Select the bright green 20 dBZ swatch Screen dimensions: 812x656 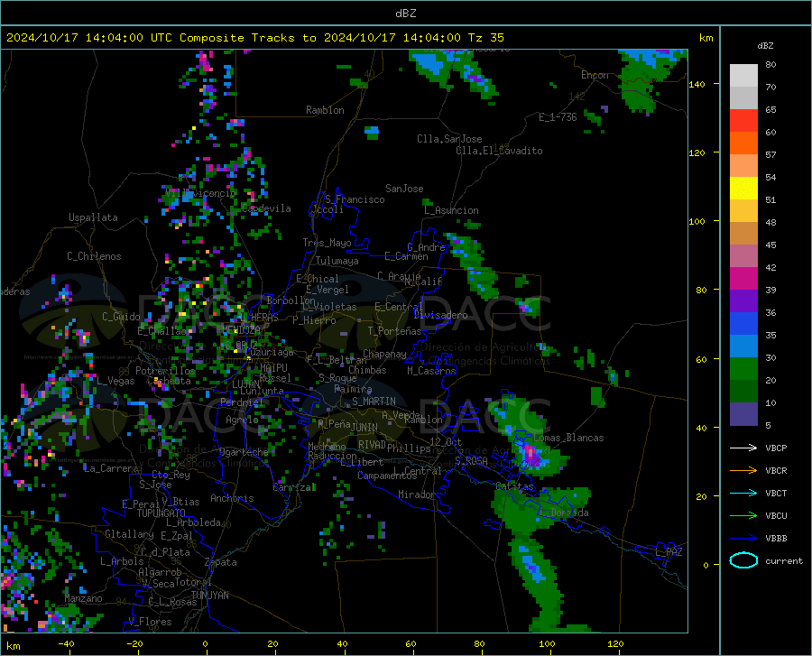click(x=743, y=369)
